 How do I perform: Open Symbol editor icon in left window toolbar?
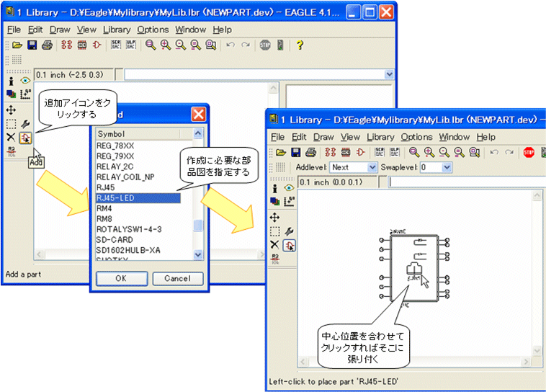pyautogui.click(x=97, y=45)
